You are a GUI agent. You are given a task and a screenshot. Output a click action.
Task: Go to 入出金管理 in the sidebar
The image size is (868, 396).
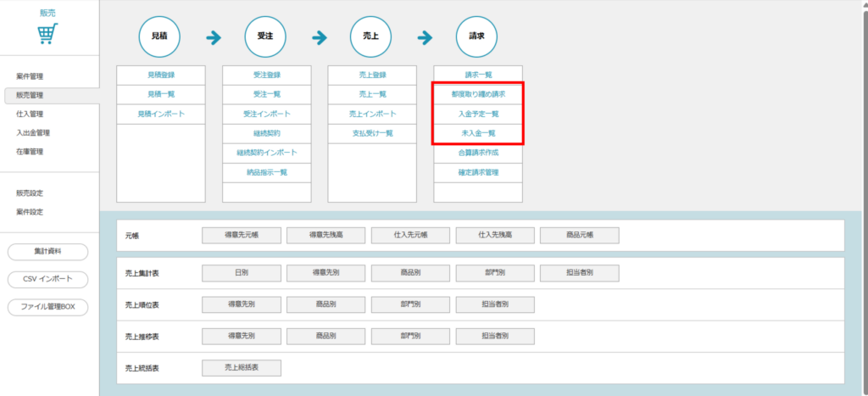[x=33, y=133]
